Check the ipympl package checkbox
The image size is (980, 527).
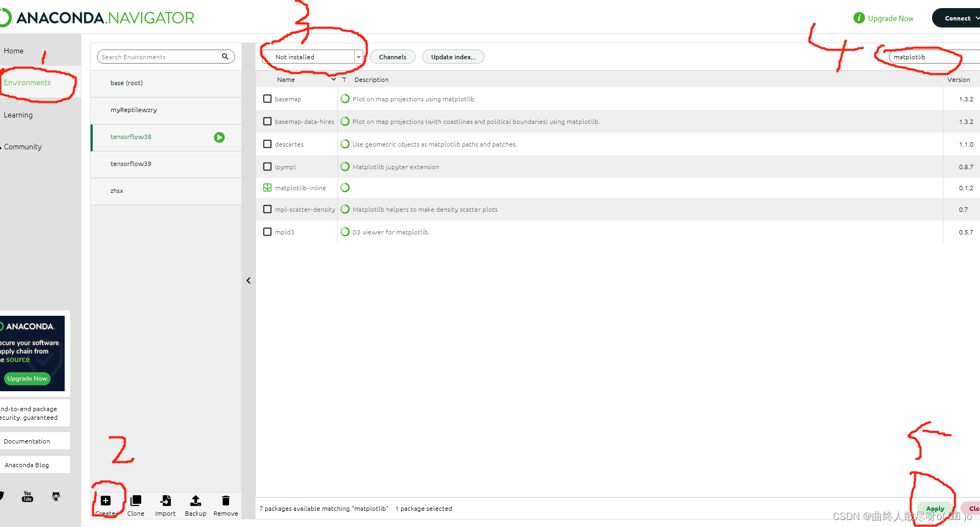coord(267,167)
